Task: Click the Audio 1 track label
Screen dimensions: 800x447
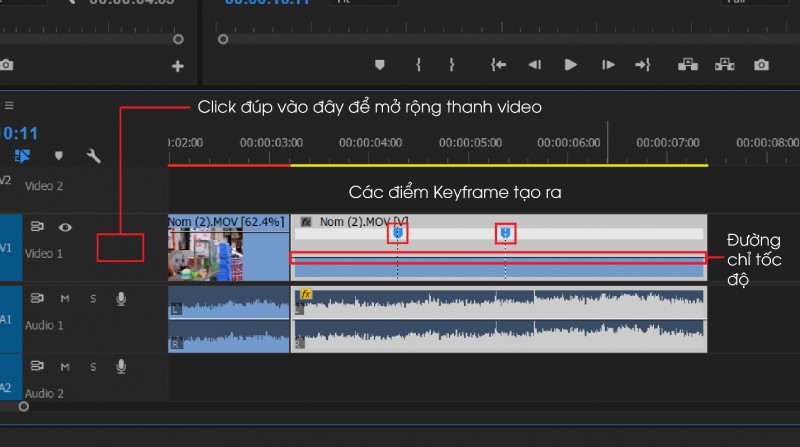Action: tap(44, 326)
